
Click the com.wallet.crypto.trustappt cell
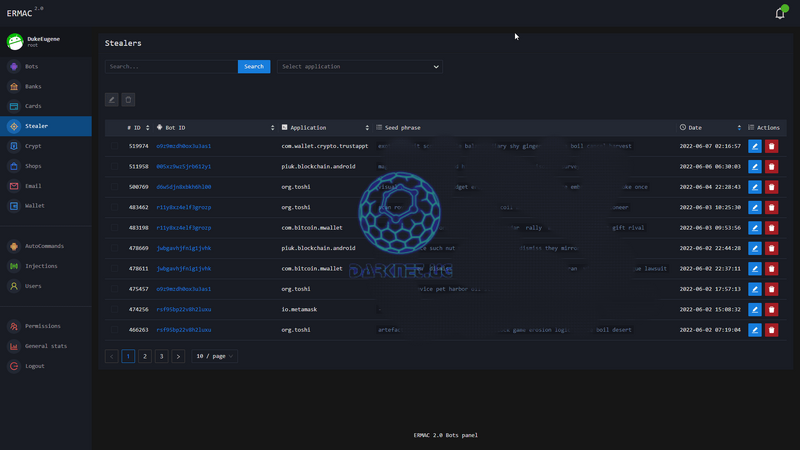[x=324, y=146]
